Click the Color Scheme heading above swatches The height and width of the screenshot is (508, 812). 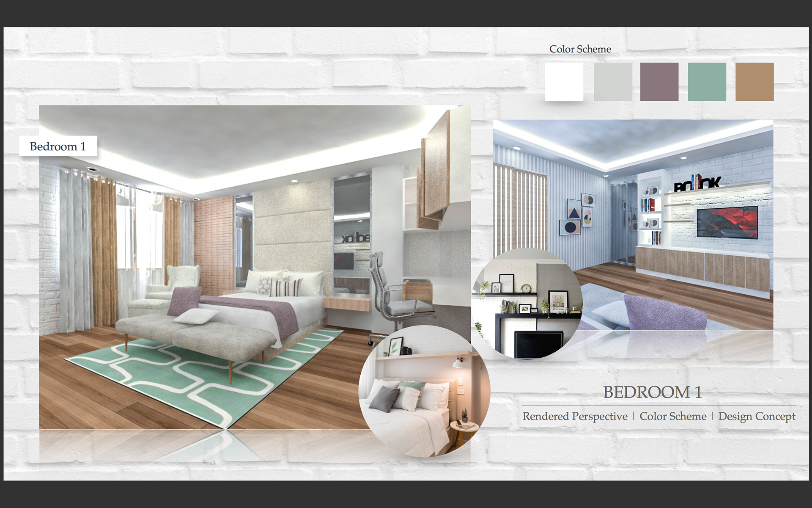[580, 49]
